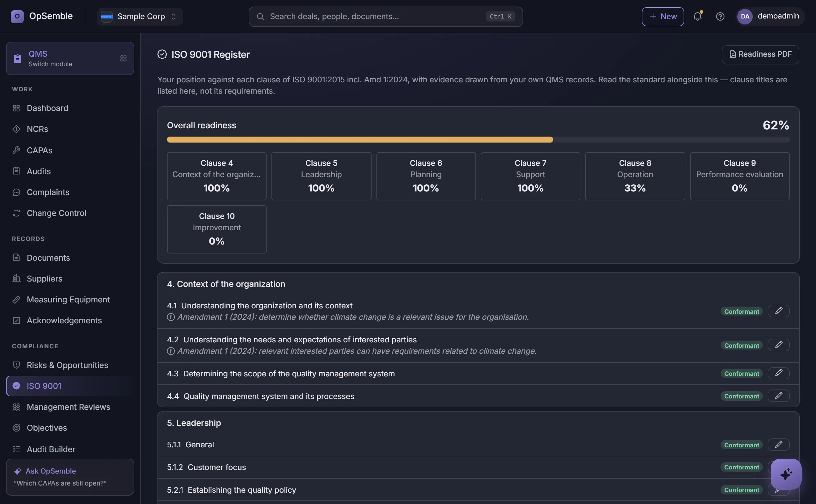Click the search magnifier icon
Image resolution: width=816 pixels, height=504 pixels.
(260, 16)
